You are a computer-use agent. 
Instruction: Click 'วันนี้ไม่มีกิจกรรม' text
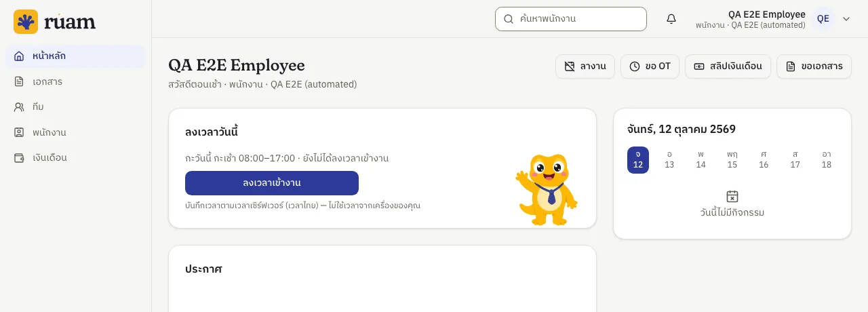click(732, 212)
